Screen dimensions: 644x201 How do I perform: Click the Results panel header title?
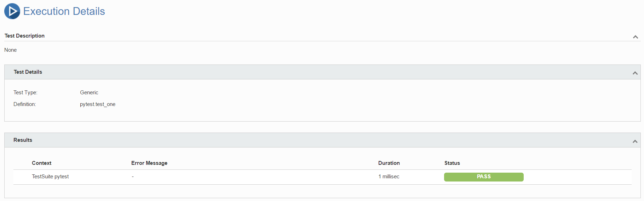point(23,140)
